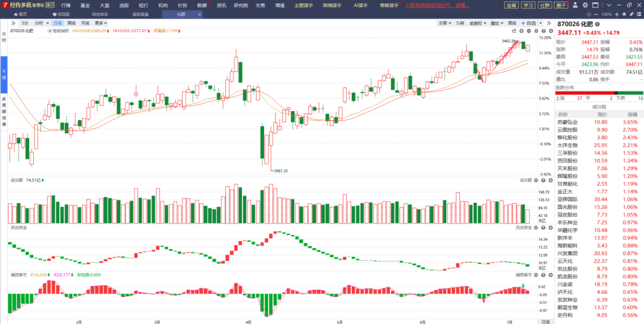The width and height of the screenshot is (644, 324).
Task: Click the 成交额 label on panel right
Action: [526, 180]
